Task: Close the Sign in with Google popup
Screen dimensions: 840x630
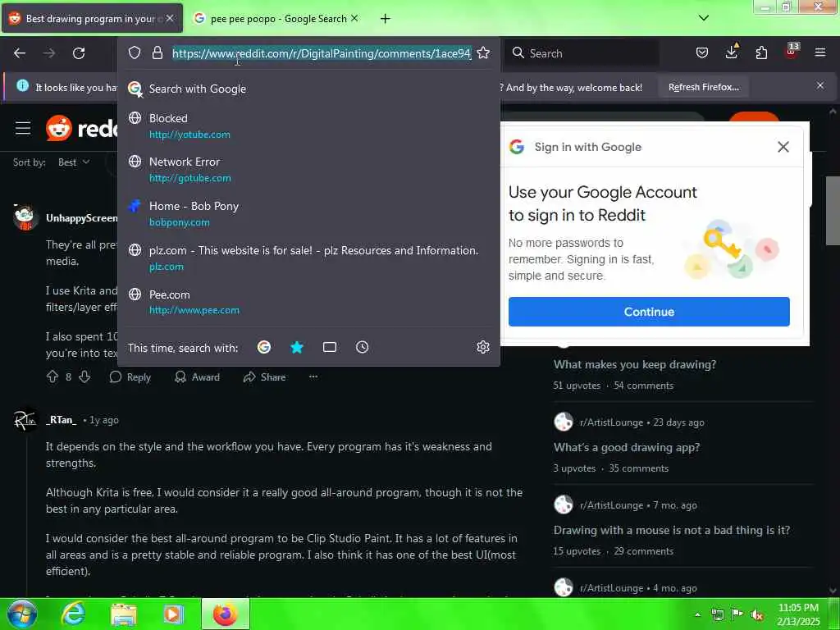Action: (783, 147)
